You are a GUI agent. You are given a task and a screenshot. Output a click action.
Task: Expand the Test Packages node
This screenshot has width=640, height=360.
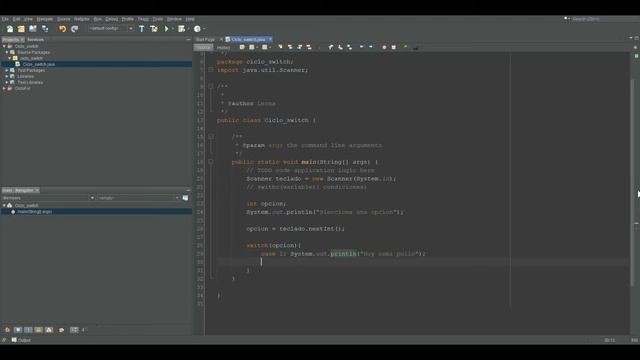click(7, 70)
